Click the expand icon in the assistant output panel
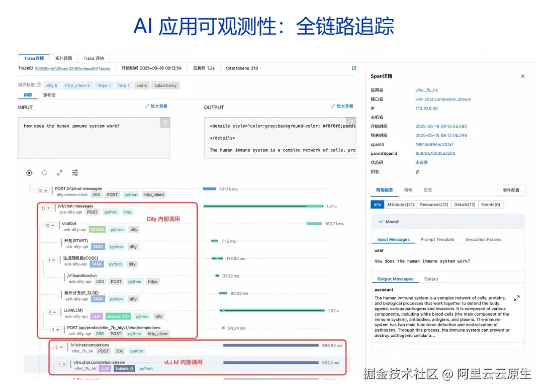This screenshot has width=543, height=392. coord(517,297)
